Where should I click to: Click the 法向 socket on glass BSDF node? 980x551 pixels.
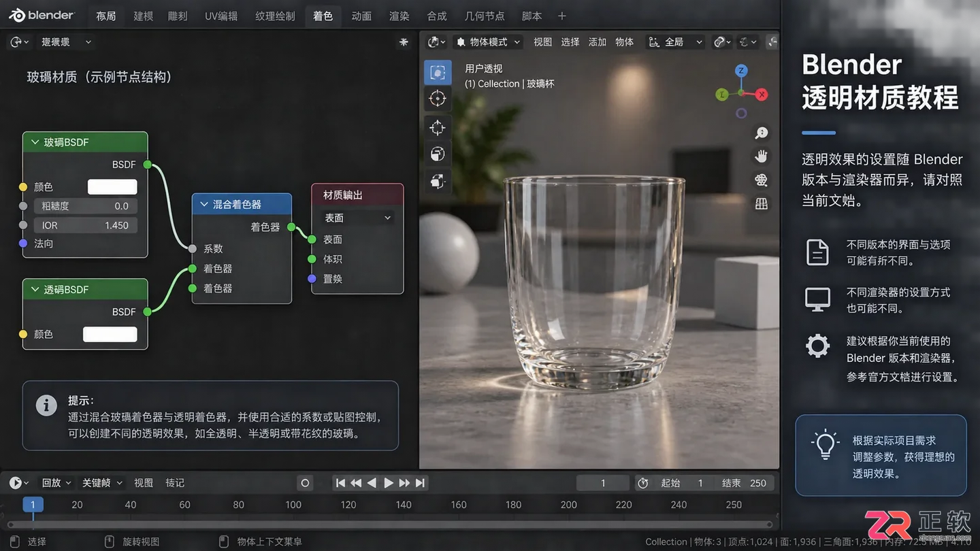coord(23,243)
